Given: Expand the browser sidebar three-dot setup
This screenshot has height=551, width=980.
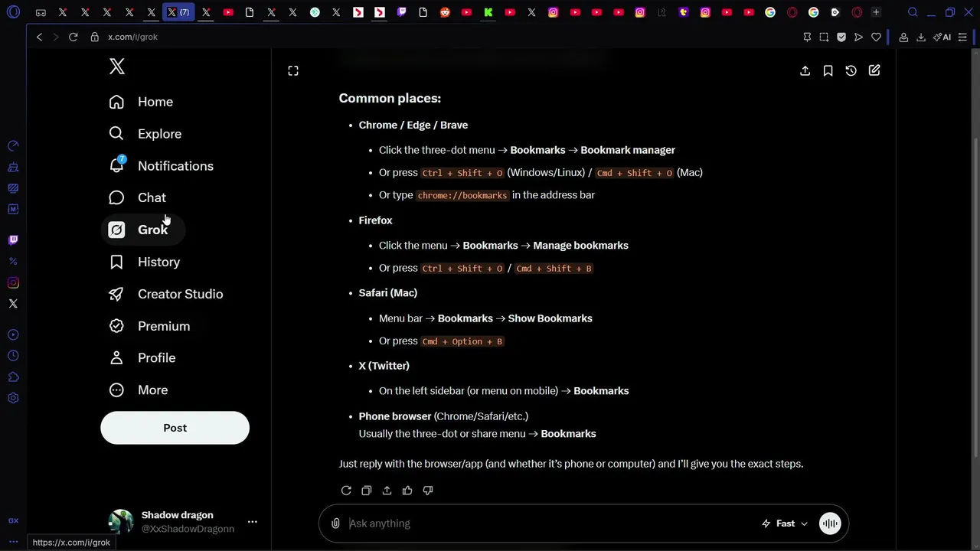Looking at the screenshot, I should point(13,541).
